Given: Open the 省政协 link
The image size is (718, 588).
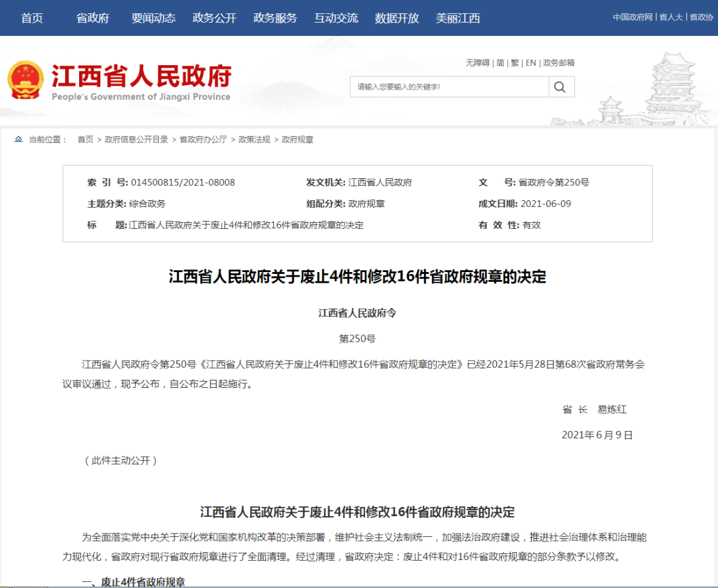Looking at the screenshot, I should (x=701, y=17).
